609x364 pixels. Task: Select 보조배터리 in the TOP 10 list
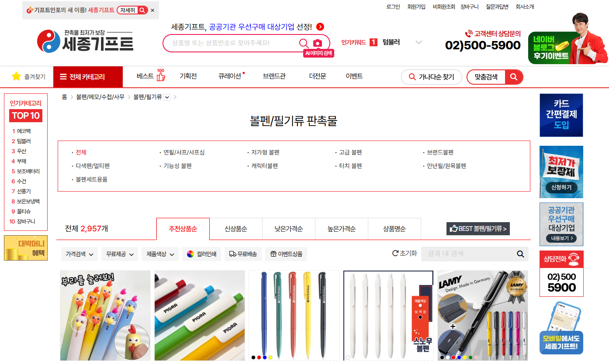[x=28, y=171]
